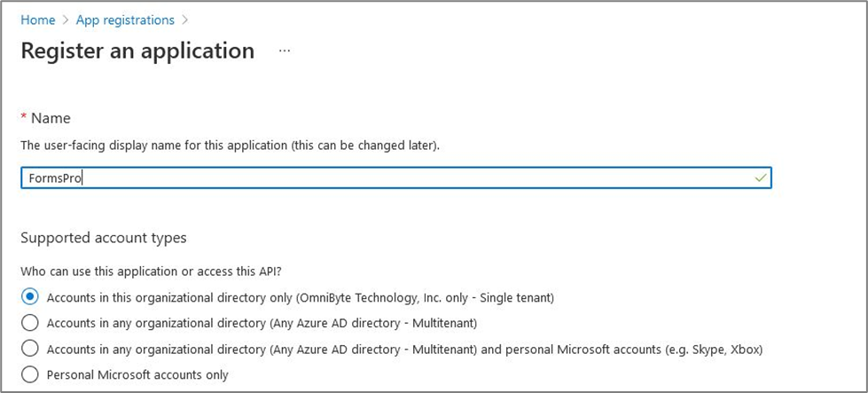868x393 pixels.
Task: Open the ellipsis menu beside Register an application
Action: tap(285, 51)
